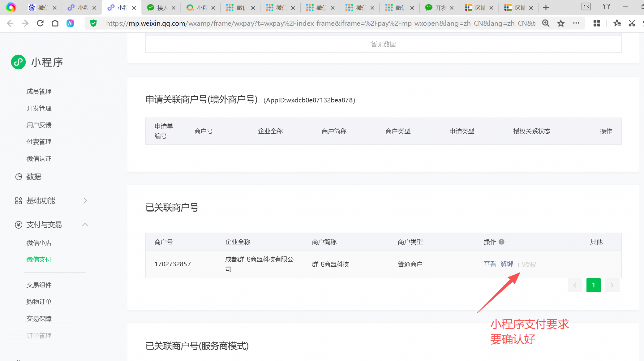Open the 数据 sidebar section
Image resolution: width=644 pixels, height=361 pixels.
34,177
